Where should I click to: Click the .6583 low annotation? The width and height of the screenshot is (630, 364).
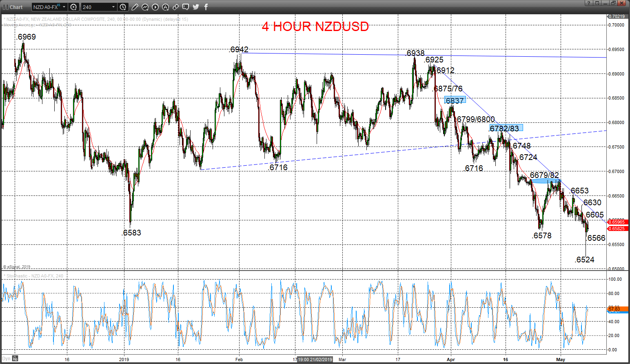pyautogui.click(x=131, y=233)
